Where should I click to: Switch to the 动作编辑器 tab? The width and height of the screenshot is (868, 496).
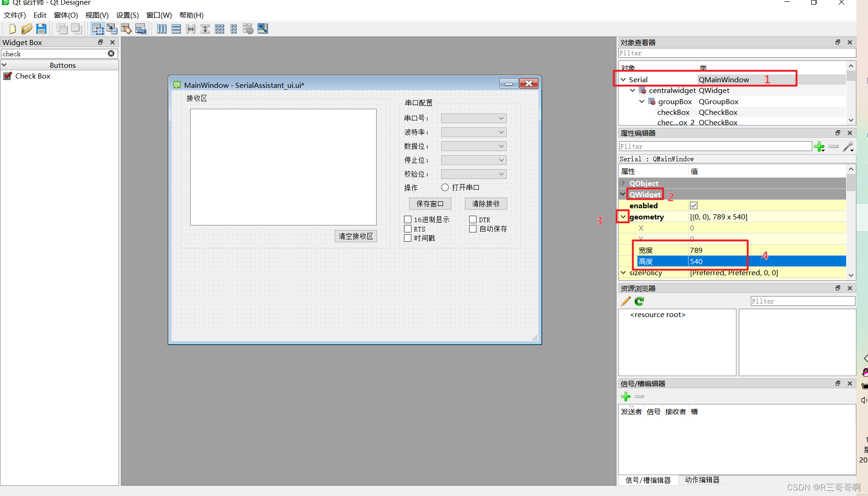coord(702,480)
